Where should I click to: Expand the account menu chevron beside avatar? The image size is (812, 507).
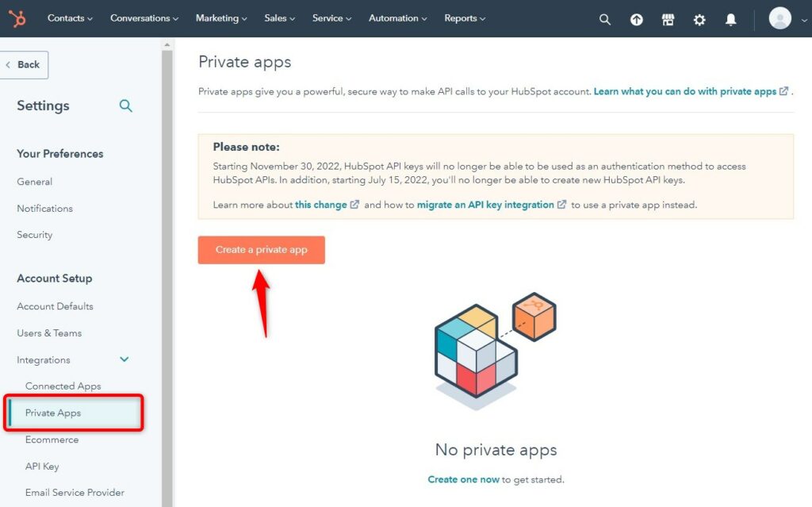[x=804, y=20]
